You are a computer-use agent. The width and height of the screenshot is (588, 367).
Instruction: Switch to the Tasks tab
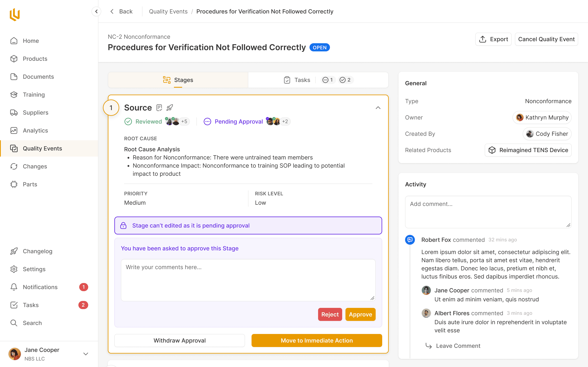tap(297, 80)
